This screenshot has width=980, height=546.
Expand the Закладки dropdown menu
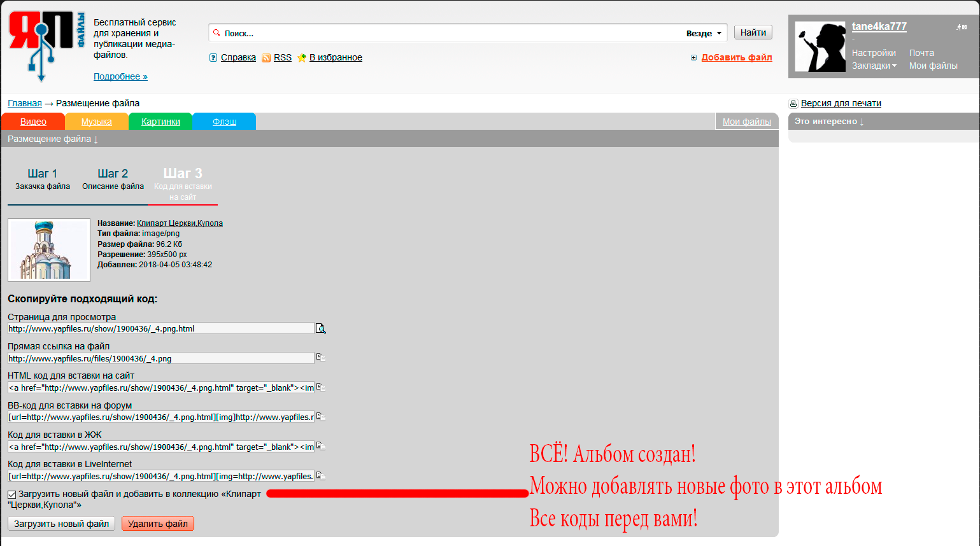pyautogui.click(x=874, y=66)
